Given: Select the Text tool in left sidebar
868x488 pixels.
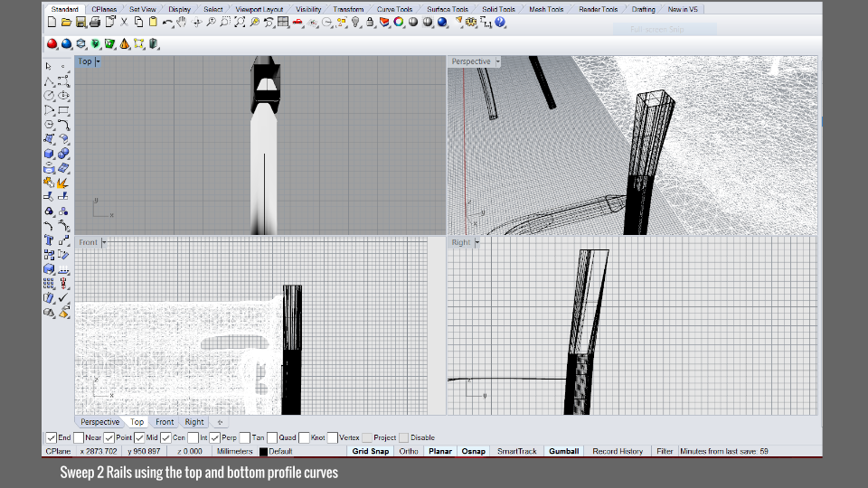Looking at the screenshot, I should click(x=49, y=239).
